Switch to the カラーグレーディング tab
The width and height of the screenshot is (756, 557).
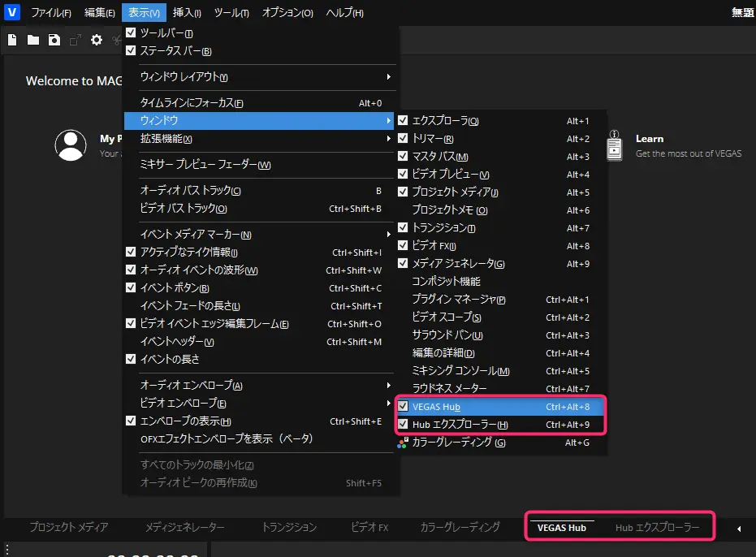pos(460,527)
